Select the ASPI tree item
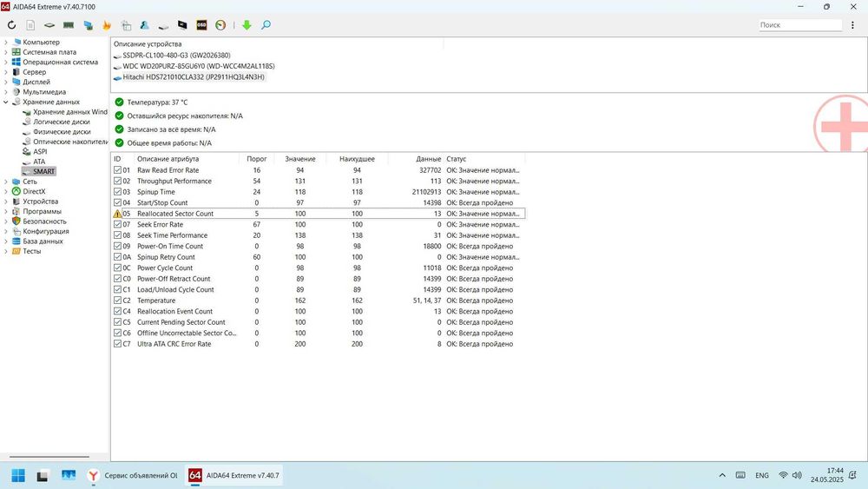This screenshot has width=868, height=489. [40, 152]
